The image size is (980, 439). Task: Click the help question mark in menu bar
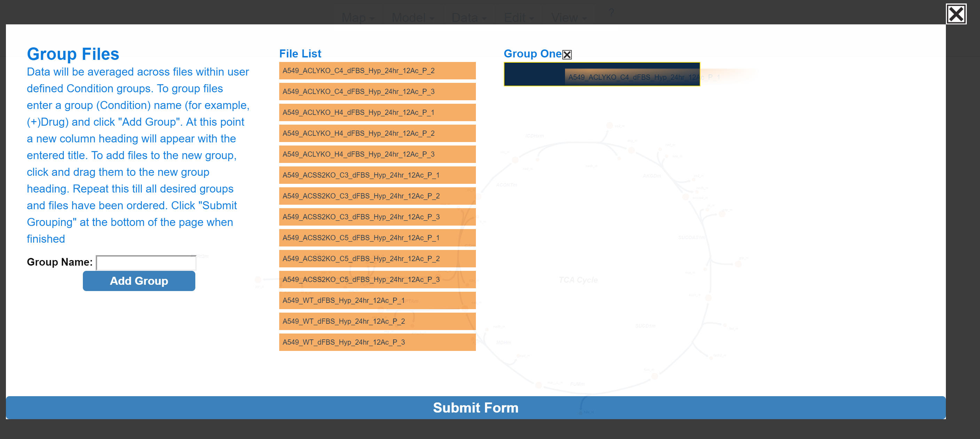(611, 13)
